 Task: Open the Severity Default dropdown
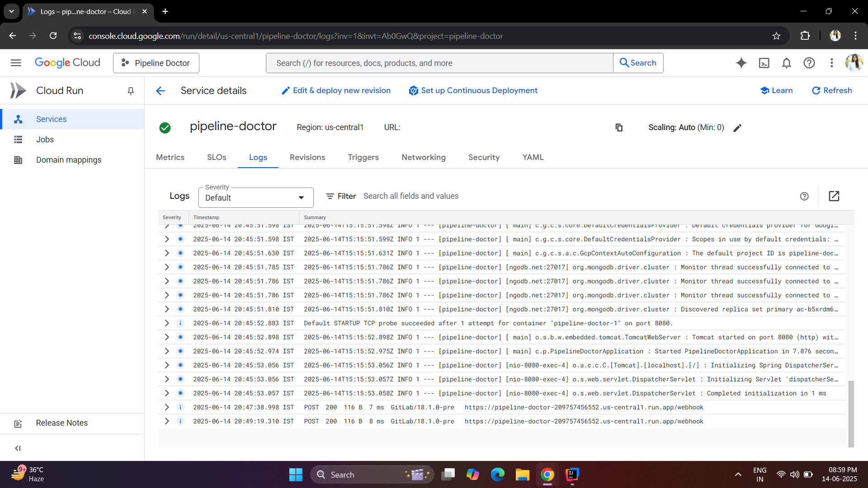point(256,198)
